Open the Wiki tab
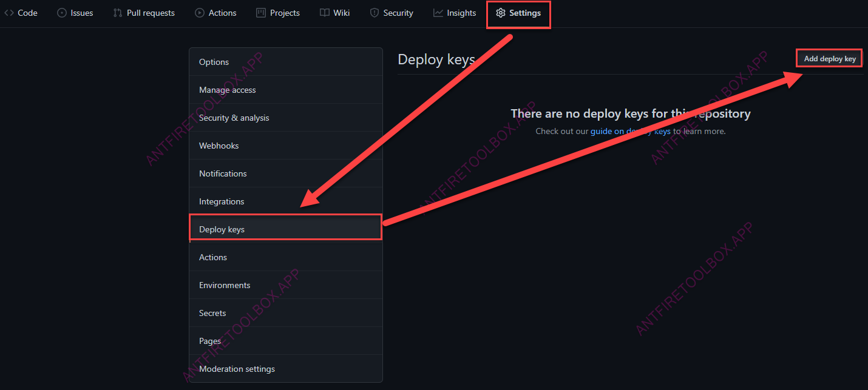Screen dimensions: 868x390 [335, 13]
